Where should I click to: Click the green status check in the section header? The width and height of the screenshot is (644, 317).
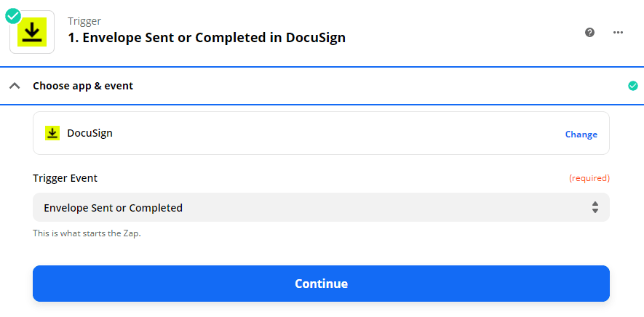pyautogui.click(x=632, y=86)
